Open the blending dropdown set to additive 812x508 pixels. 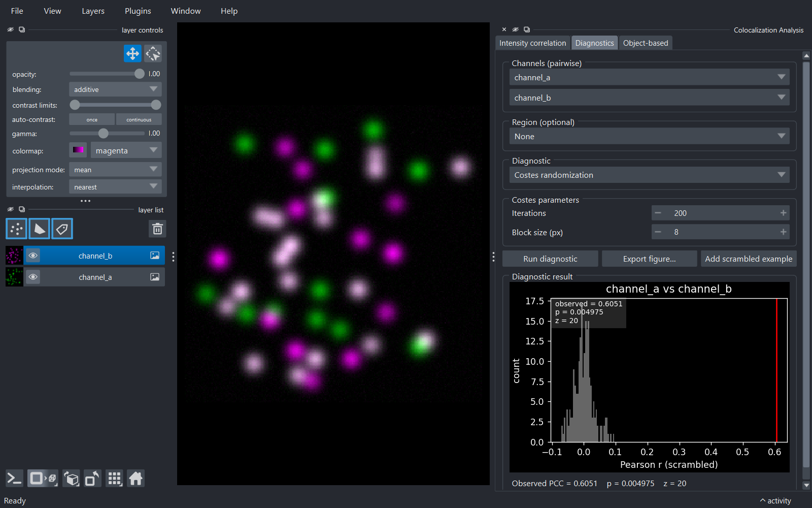click(x=115, y=89)
